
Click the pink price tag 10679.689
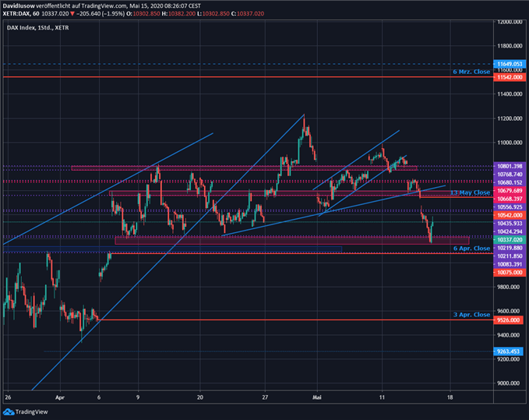[x=509, y=191]
